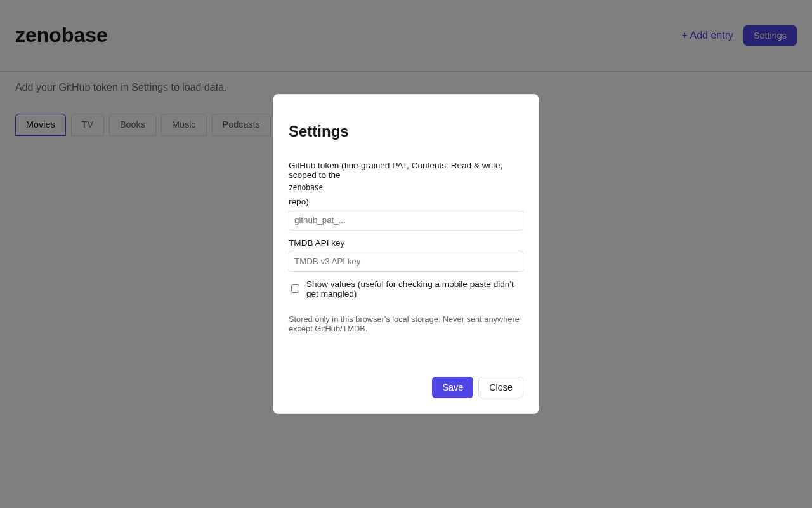Screen dimensions: 812x508
Task: Focus the TMDB API key field
Action: (x=406, y=261)
